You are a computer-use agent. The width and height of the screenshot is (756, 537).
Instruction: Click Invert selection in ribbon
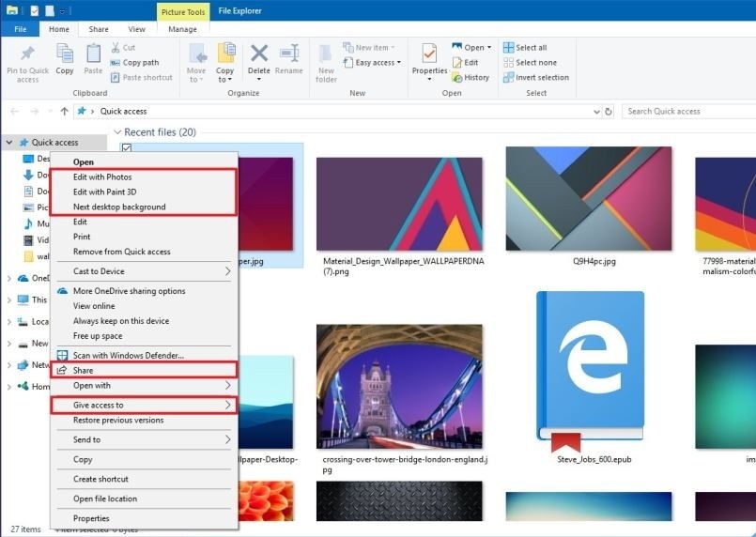coord(536,78)
